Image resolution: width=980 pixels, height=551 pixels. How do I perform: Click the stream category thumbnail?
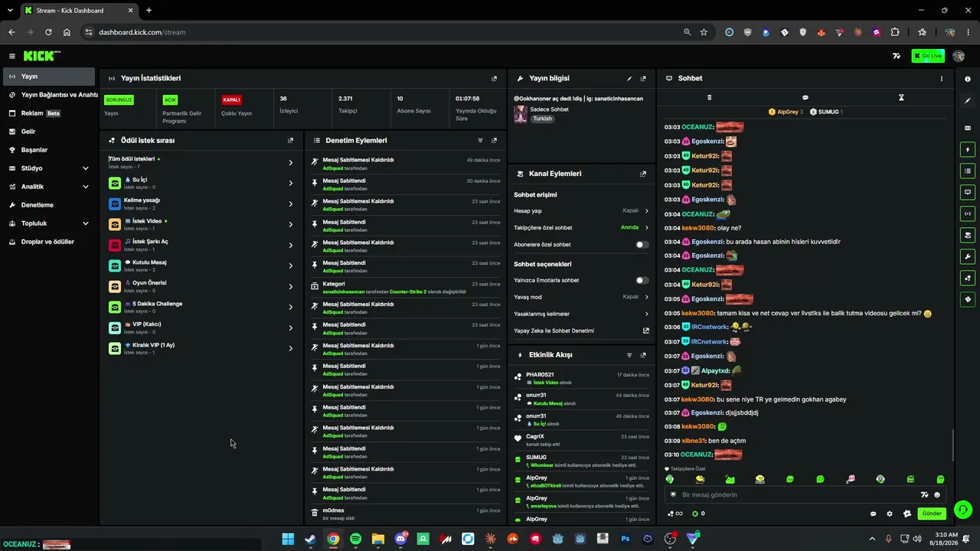(x=521, y=114)
